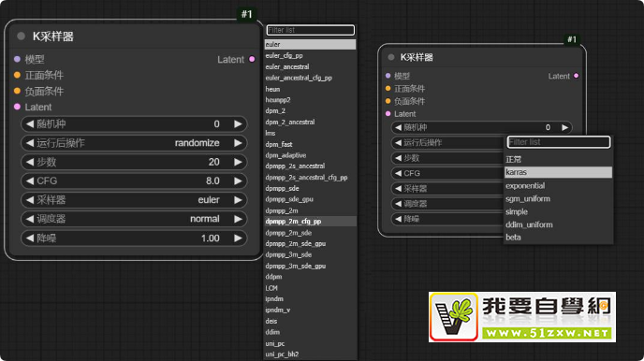Click the purple 模型 input socket on left node
This screenshot has height=361, width=644.
[x=17, y=59]
